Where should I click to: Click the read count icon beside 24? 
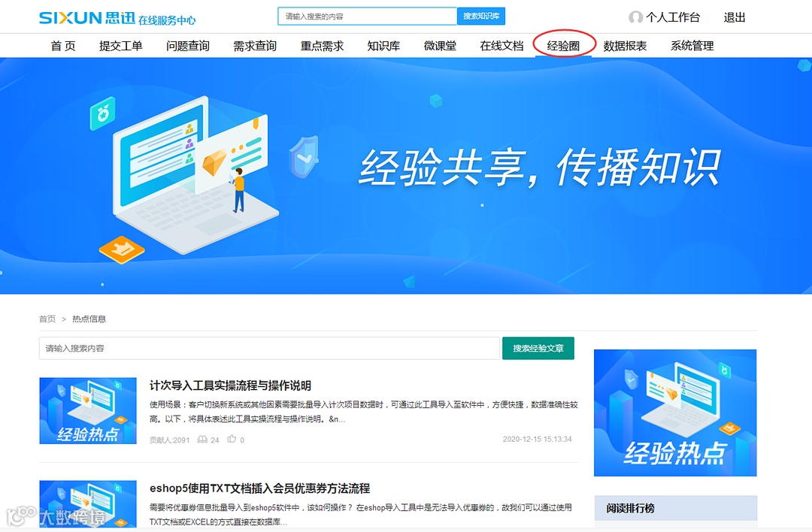tap(202, 440)
